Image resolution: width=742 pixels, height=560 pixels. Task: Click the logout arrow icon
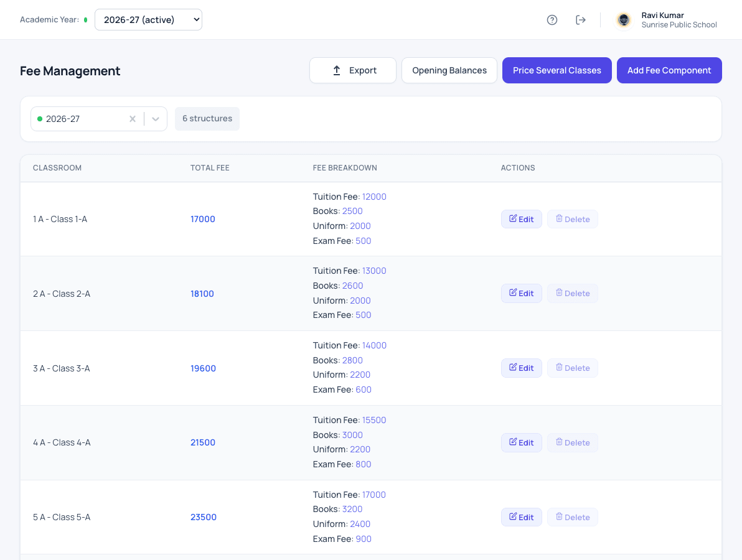click(x=581, y=20)
